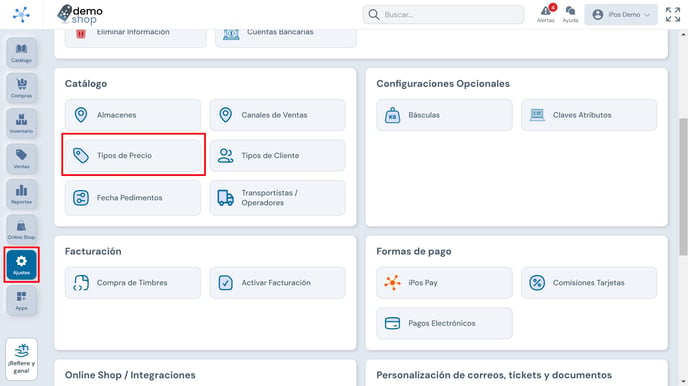
Task: Open the Catálogo sidebar section
Action: (22, 53)
